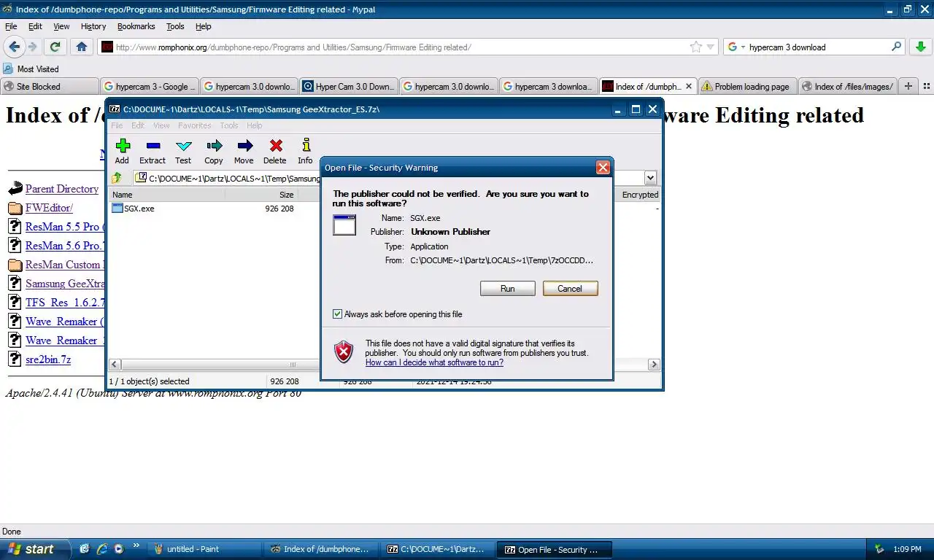Open the browser File menu

pos(11,26)
